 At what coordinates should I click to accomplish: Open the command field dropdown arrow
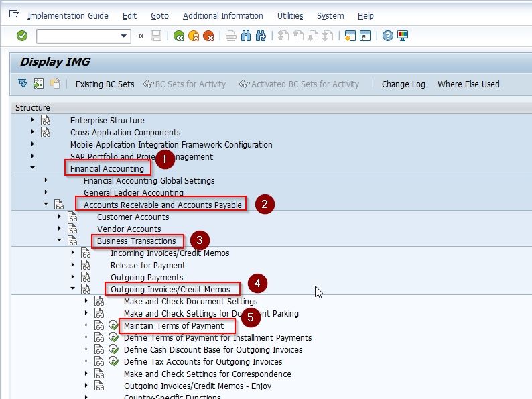pyautogui.click(x=124, y=36)
